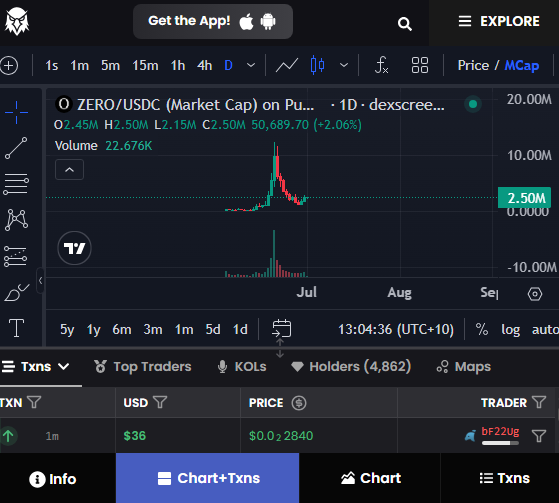Filter transactions by trader bF22Ug

[x=539, y=436]
